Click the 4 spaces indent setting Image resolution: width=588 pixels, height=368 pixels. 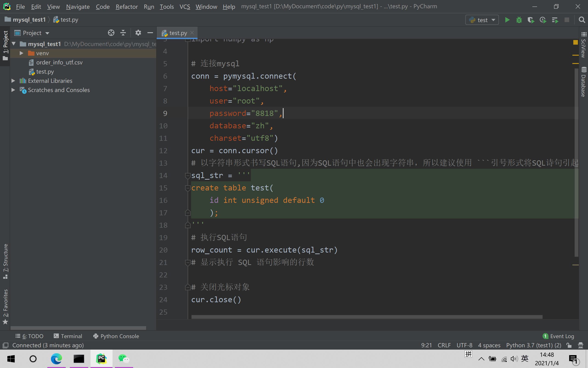tap(489, 345)
